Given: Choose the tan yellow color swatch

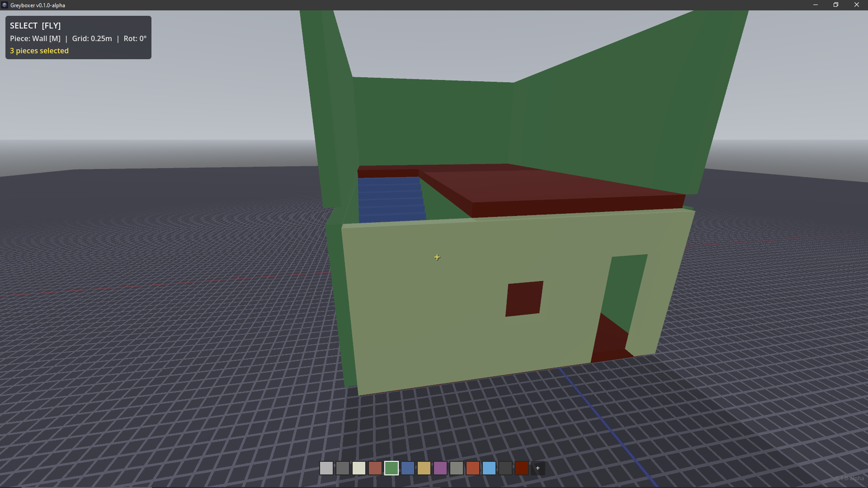Looking at the screenshot, I should [x=424, y=468].
